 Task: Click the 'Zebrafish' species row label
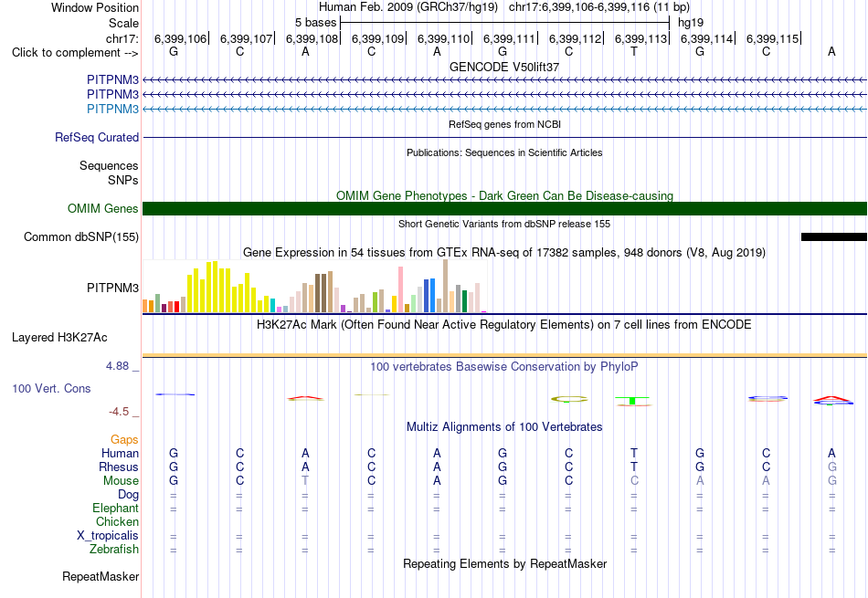tap(114, 550)
